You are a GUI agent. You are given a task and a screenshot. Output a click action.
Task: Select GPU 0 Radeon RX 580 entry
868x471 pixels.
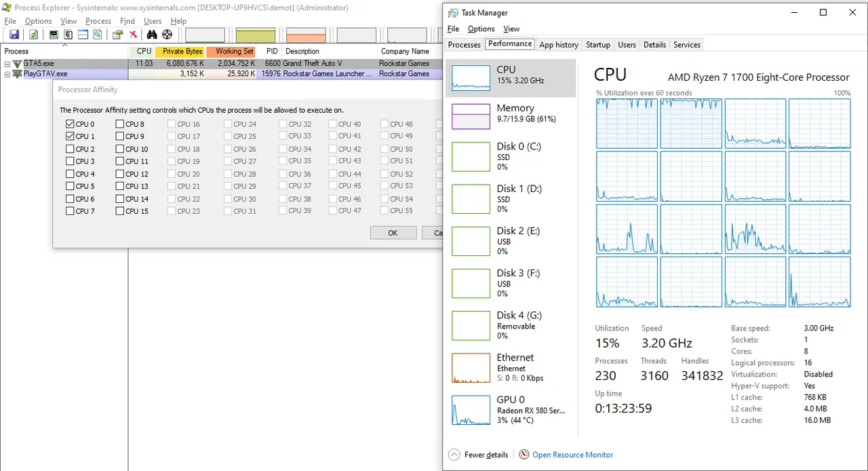coord(510,409)
